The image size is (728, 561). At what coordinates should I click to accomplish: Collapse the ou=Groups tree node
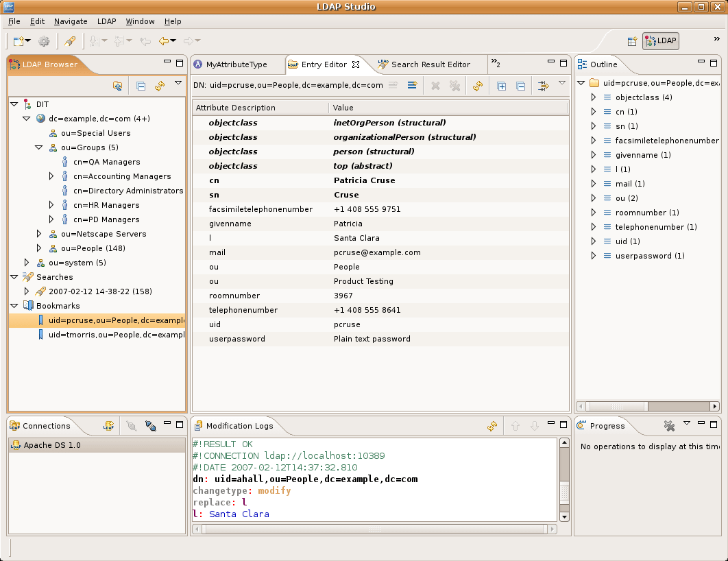coord(38,147)
